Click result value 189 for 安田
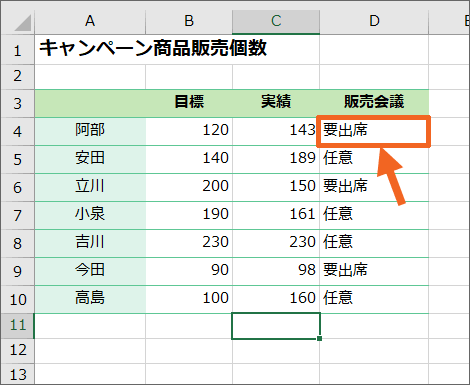 pos(276,159)
